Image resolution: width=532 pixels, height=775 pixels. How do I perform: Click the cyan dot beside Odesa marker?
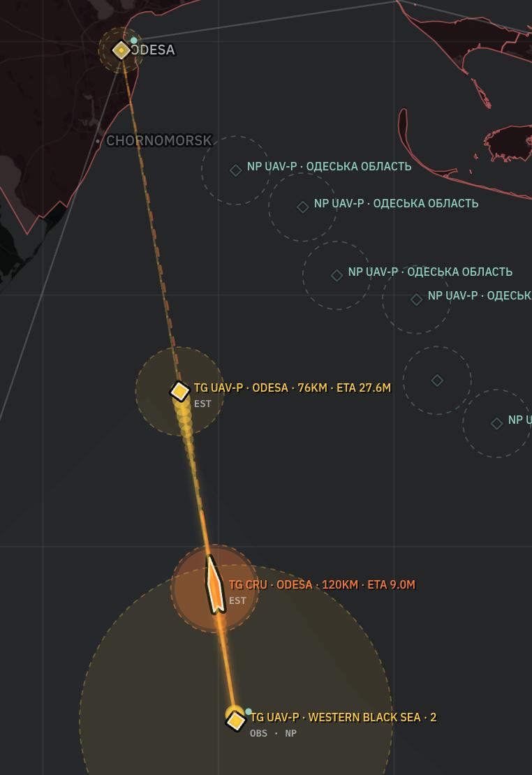pyautogui.click(x=133, y=40)
